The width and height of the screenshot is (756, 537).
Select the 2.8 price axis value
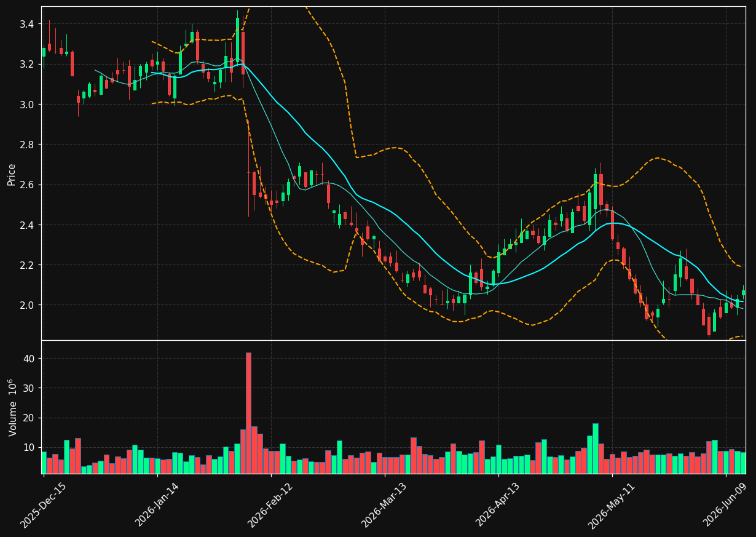pos(26,145)
